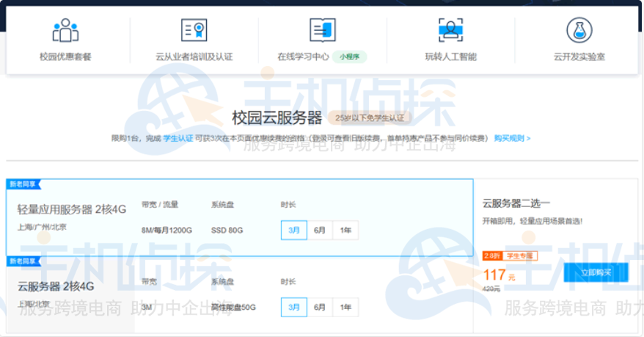Click the 校园优惠套餐 people icon
The width and height of the screenshot is (644, 337).
(x=65, y=30)
